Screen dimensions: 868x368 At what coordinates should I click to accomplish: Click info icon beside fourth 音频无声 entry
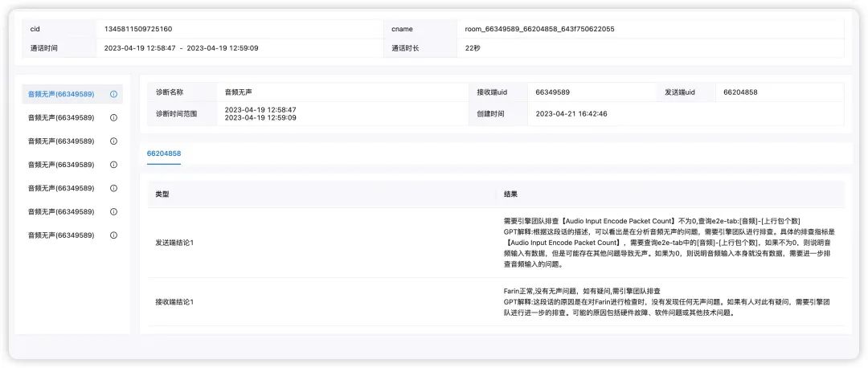point(113,165)
